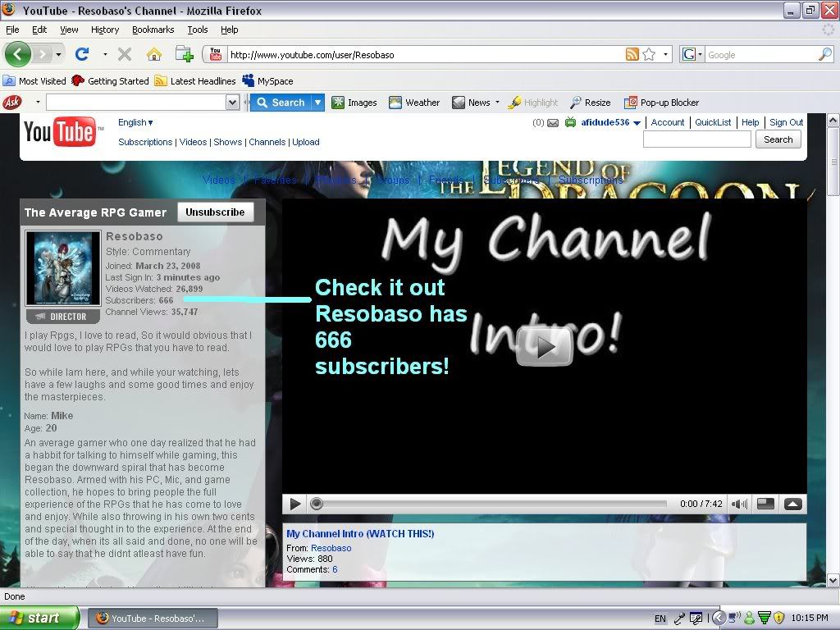Toggle the Ask Highlight tool
This screenshot has height=630, width=840.
(x=533, y=103)
